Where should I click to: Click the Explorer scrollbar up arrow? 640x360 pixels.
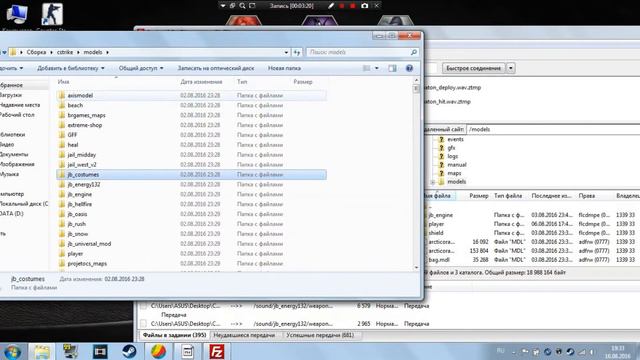tap(416, 80)
